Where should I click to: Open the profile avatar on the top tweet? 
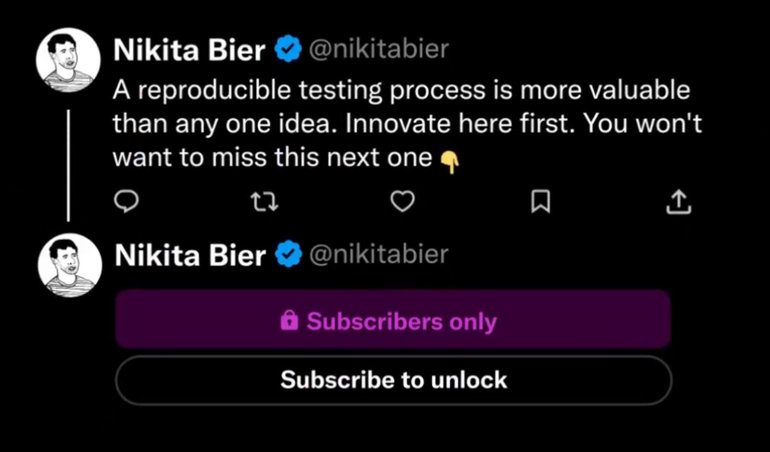click(x=68, y=60)
